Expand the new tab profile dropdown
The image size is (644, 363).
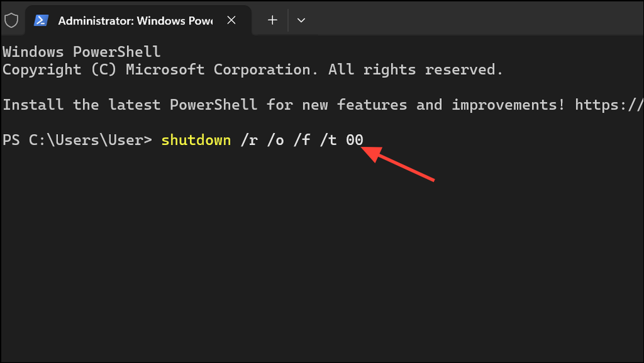301,20
